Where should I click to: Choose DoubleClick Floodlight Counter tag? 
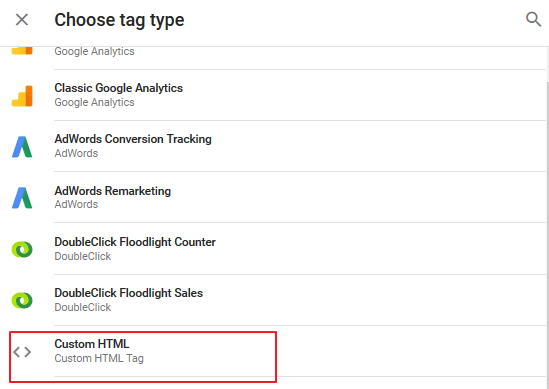click(x=300, y=249)
